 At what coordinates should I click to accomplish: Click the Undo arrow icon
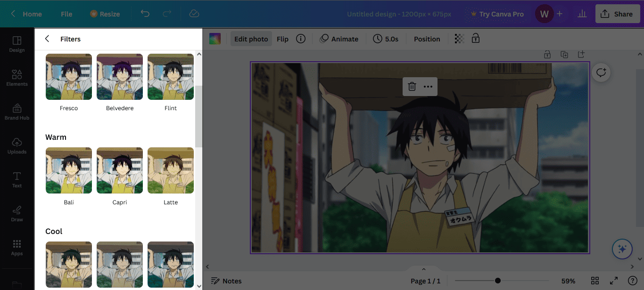pyautogui.click(x=145, y=14)
